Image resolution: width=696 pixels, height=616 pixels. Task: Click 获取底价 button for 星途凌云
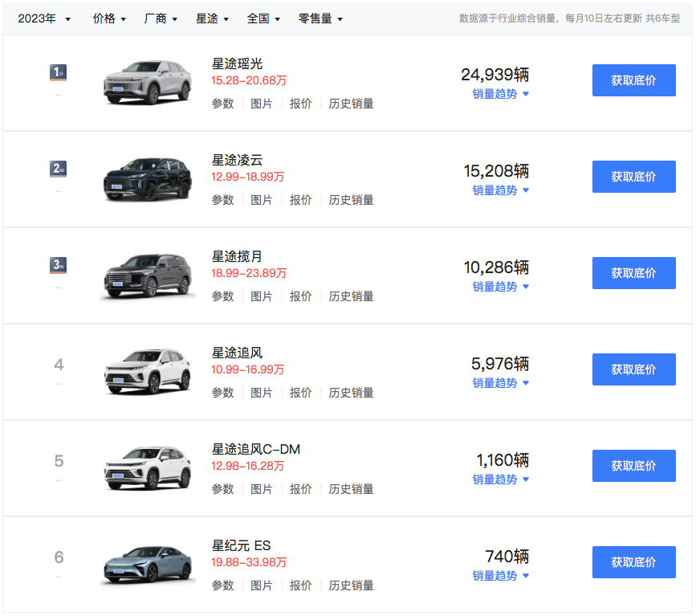(633, 177)
